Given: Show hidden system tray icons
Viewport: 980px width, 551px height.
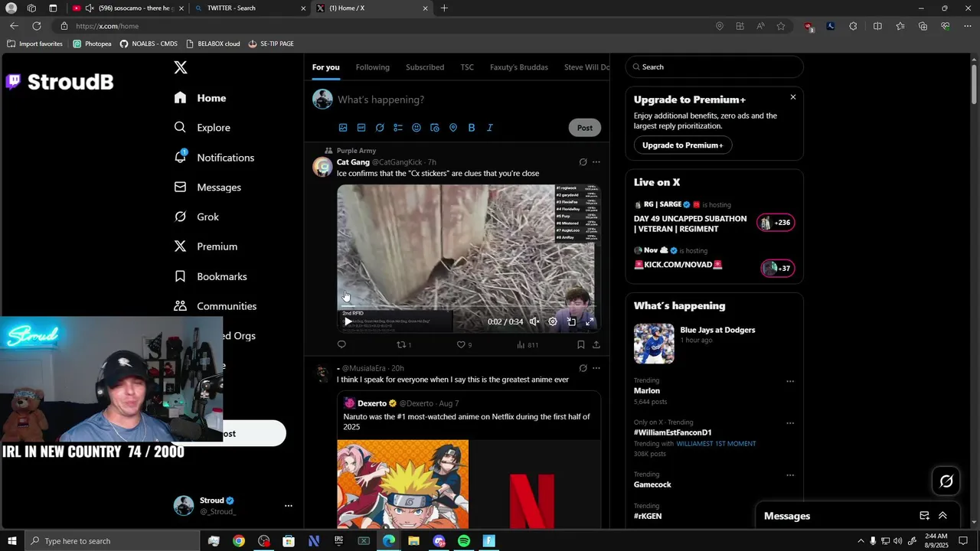Looking at the screenshot, I should pos(861,541).
